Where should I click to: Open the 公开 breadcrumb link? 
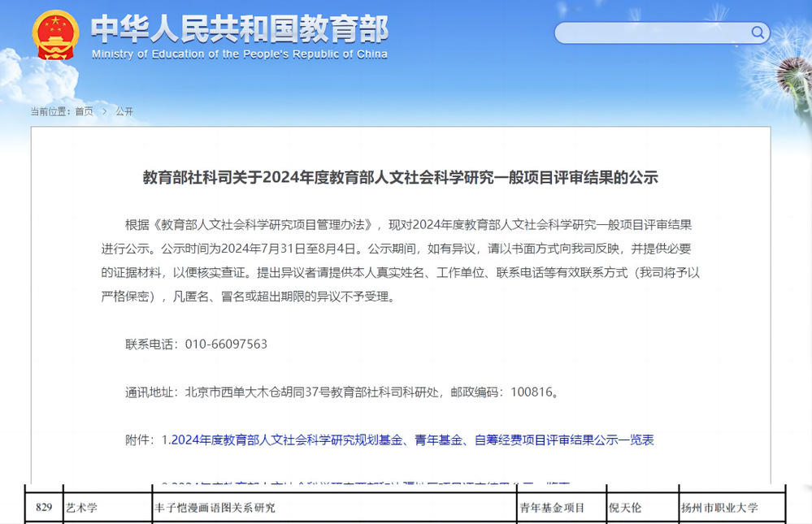coord(124,111)
